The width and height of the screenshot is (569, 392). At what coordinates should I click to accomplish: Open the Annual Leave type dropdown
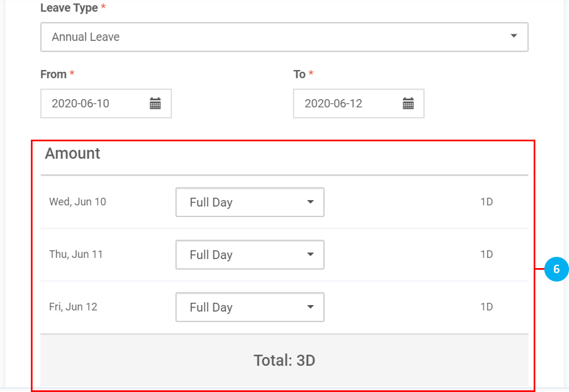pyautogui.click(x=284, y=37)
